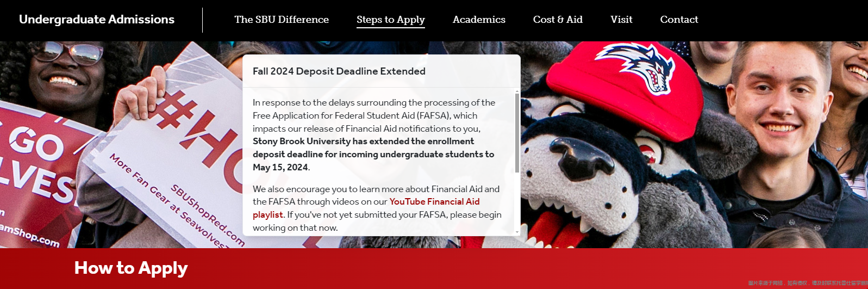Open the Contact page

pyautogui.click(x=679, y=20)
